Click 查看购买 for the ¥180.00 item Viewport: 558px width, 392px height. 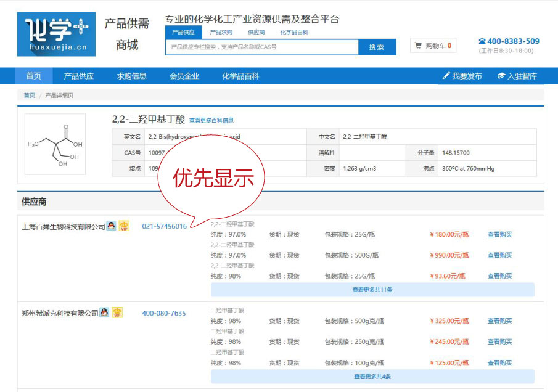[x=499, y=234]
